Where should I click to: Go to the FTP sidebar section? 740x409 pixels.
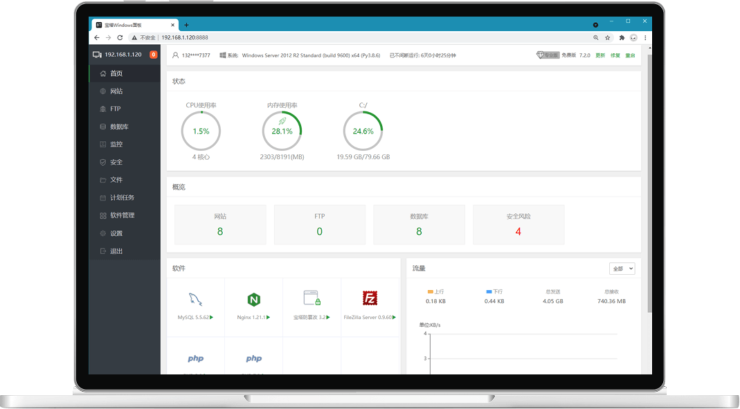pos(125,109)
